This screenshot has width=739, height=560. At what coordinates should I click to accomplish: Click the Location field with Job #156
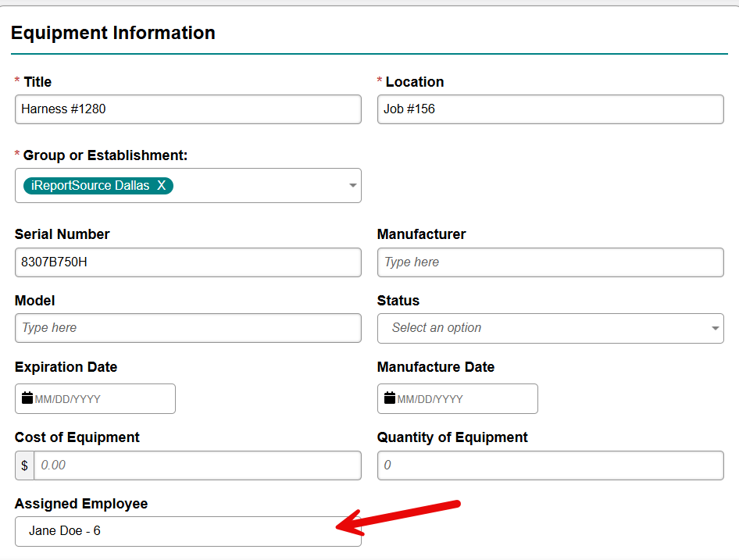click(551, 109)
